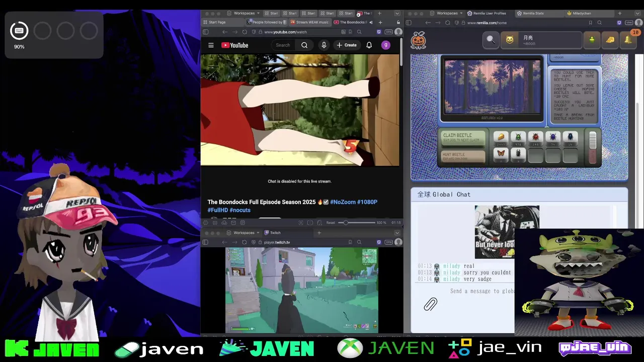The width and height of the screenshot is (644, 362).
Task: Toggle VPN in the Twitch window
Action: tap(388, 242)
